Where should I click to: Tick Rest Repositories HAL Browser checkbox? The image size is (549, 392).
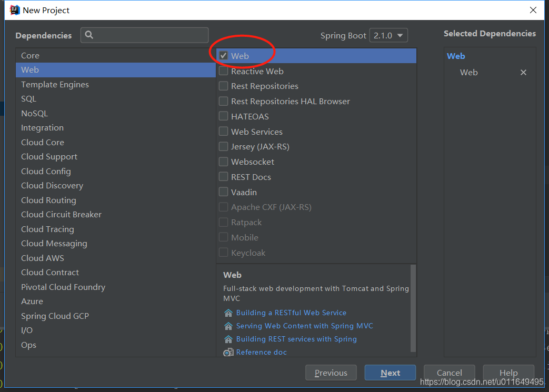223,101
